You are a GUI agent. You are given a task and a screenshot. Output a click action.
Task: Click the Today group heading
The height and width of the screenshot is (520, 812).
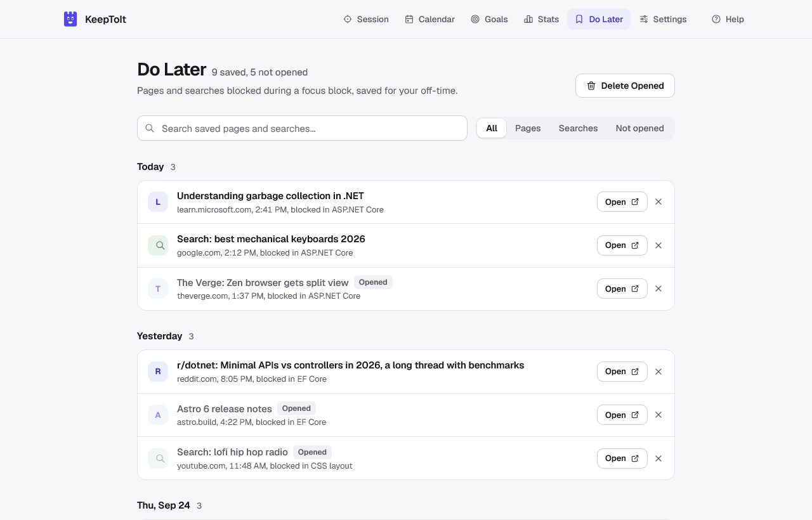(x=150, y=167)
